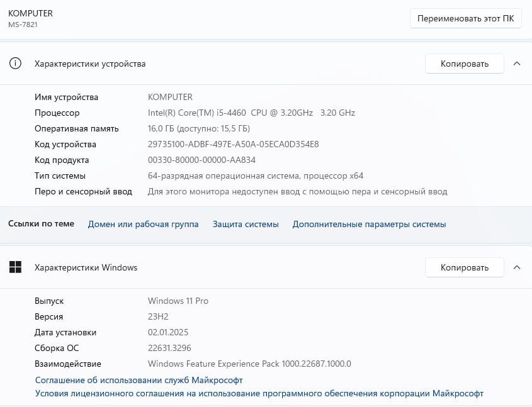Click the Версия label

coord(49,316)
